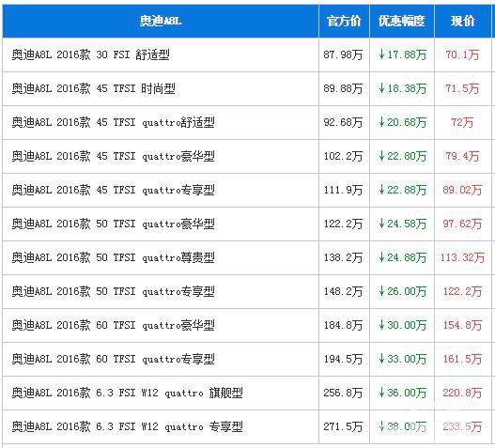This screenshot has height=448, width=495.
Task: Click the 官方价 column header
Action: pos(344,22)
